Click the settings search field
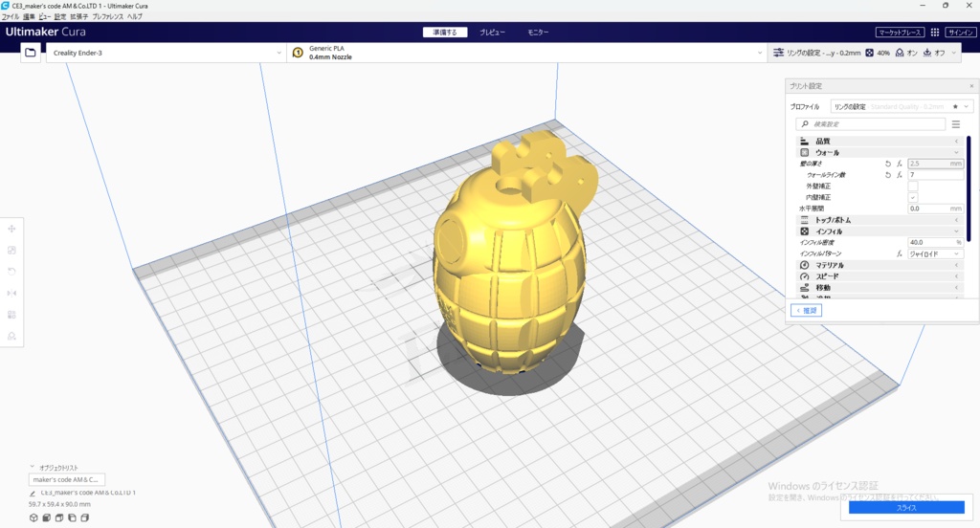980x528 pixels. coord(871,123)
